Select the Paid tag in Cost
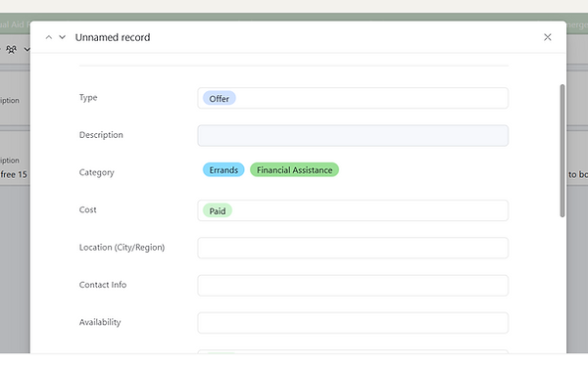The image size is (588, 368). [x=218, y=210]
